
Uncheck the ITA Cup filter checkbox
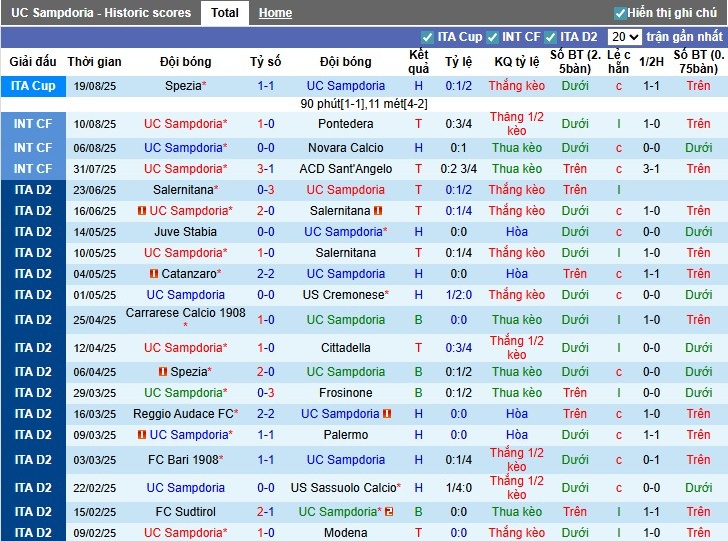[x=428, y=37]
